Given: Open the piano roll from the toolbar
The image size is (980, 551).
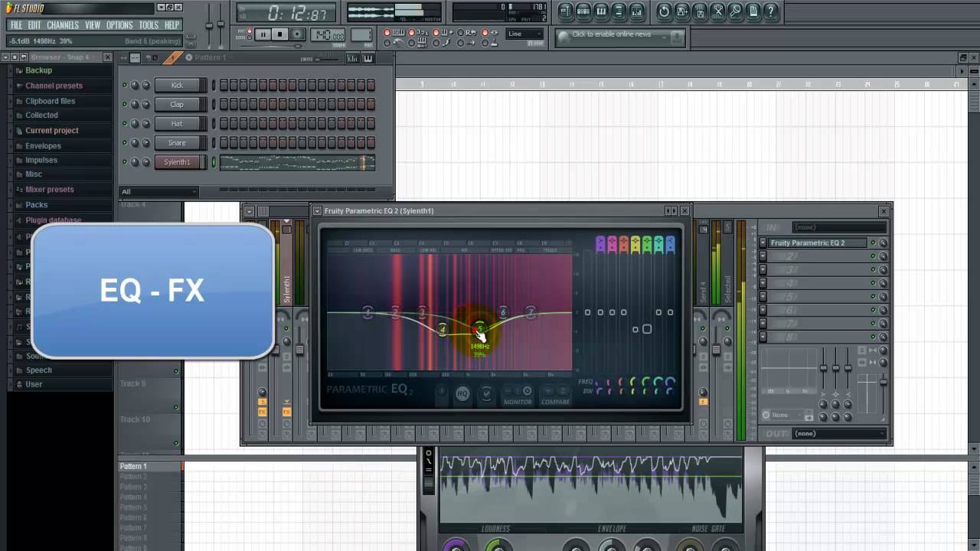Looking at the screenshot, I should pos(601,11).
